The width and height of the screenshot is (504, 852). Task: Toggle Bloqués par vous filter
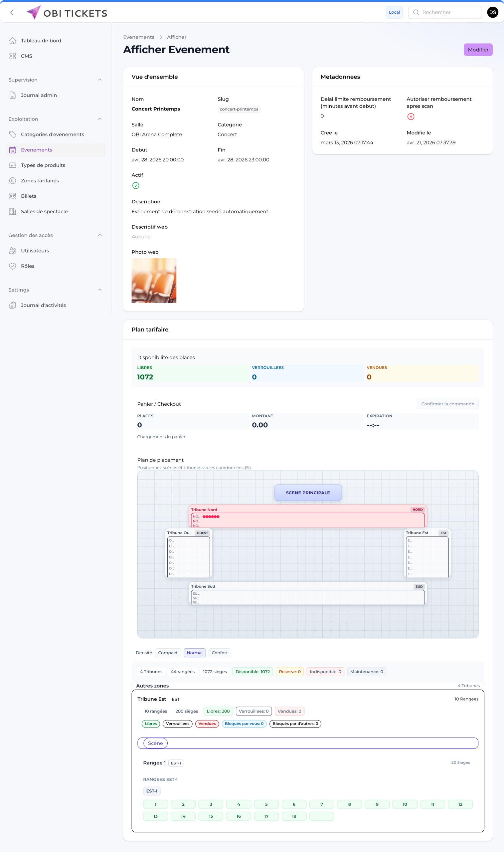point(244,724)
